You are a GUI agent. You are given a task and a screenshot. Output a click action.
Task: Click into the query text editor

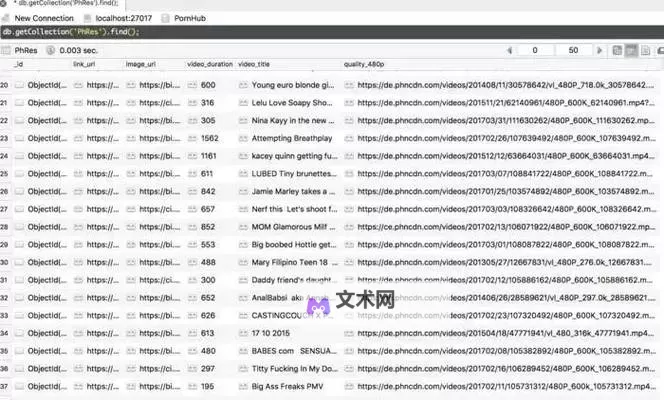332,32
